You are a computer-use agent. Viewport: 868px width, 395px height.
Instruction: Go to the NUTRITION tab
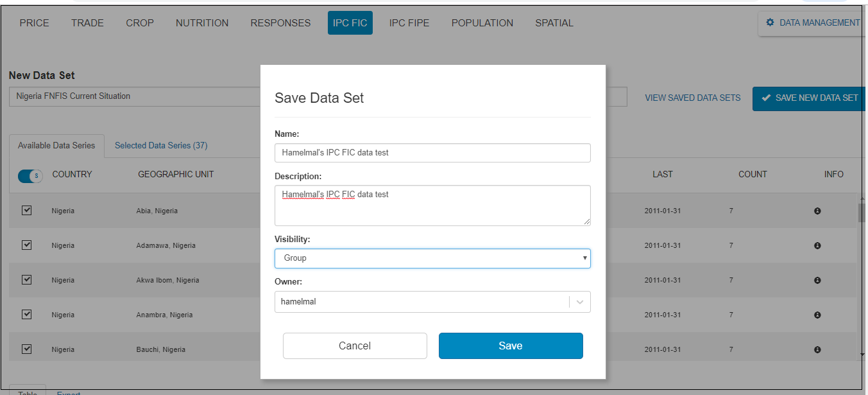[x=202, y=22]
